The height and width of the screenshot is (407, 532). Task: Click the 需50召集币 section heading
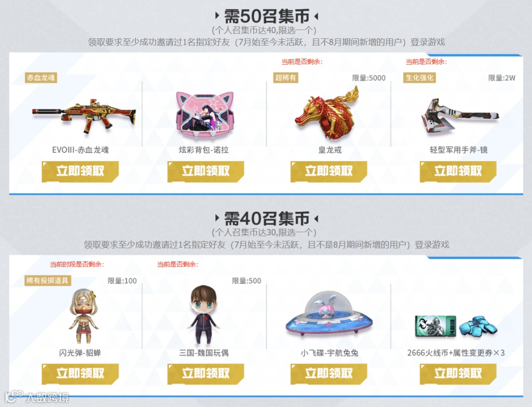click(x=266, y=16)
